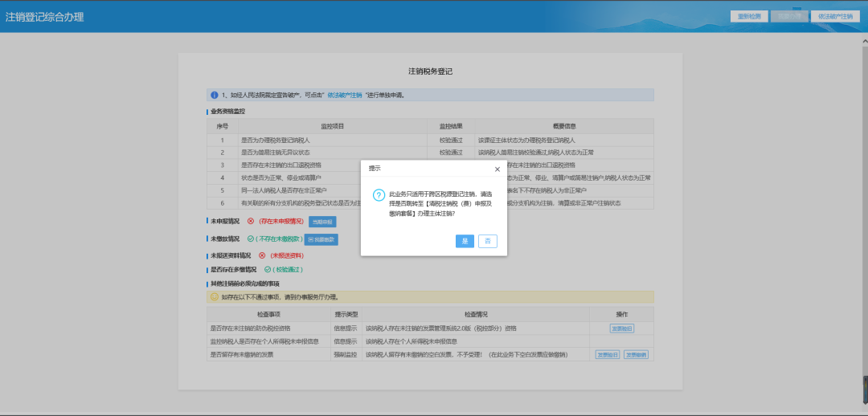Click the green text (校验通过) under 多缴情况

[x=289, y=270]
